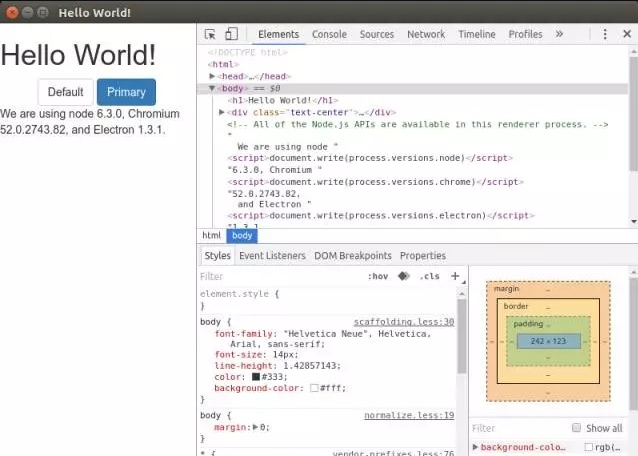The image size is (638, 456).
Task: Activate the inspect element picker icon
Action: tap(210, 34)
